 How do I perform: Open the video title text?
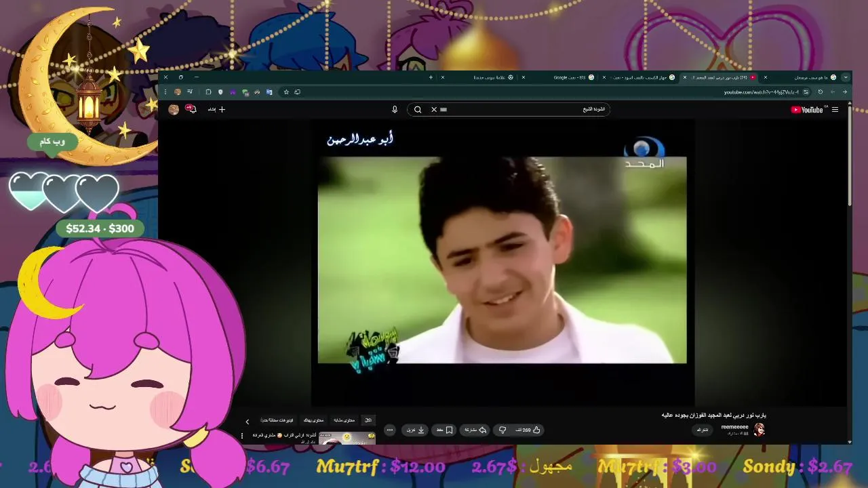coord(713,415)
